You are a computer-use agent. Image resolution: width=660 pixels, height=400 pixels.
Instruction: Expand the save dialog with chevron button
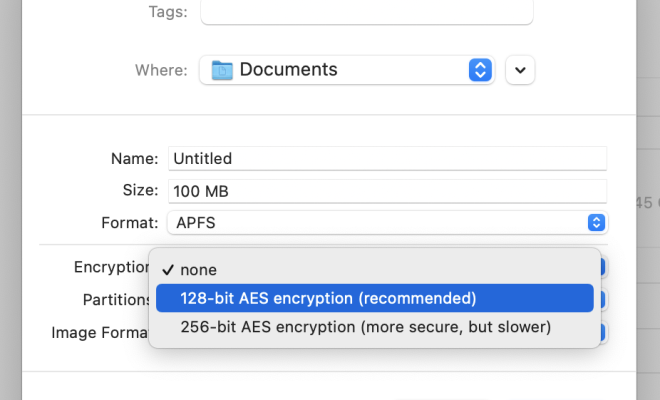pos(520,70)
